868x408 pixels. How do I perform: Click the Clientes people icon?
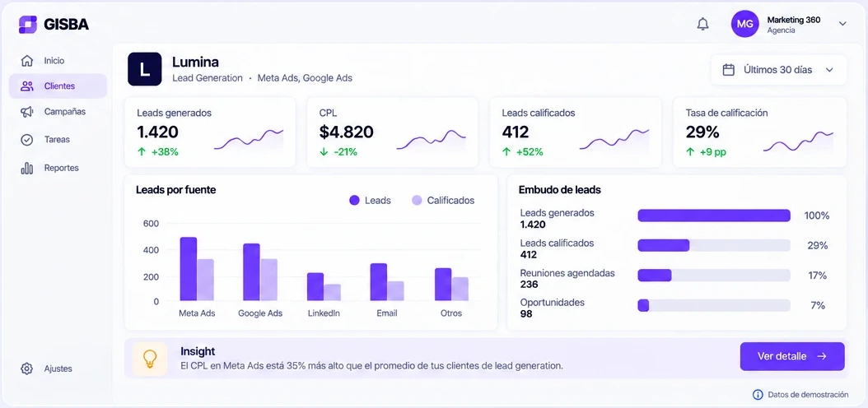tap(26, 86)
